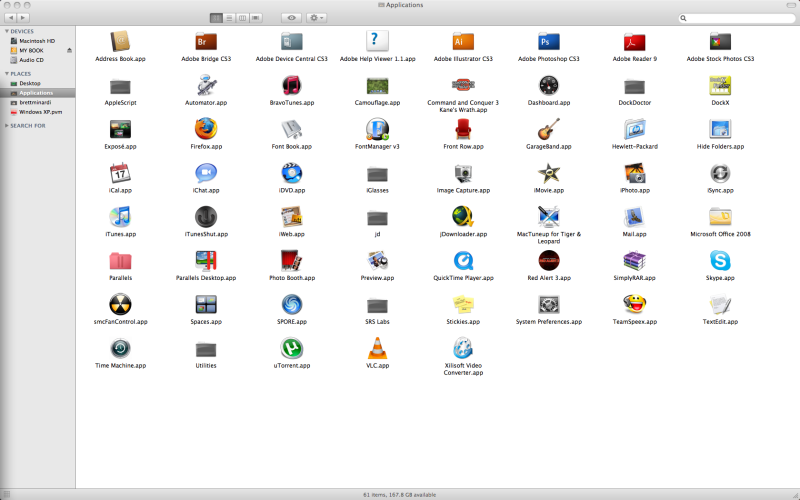This screenshot has width=800, height=500.
Task: Click the SimplyRAR.app label
Action: pos(634,278)
